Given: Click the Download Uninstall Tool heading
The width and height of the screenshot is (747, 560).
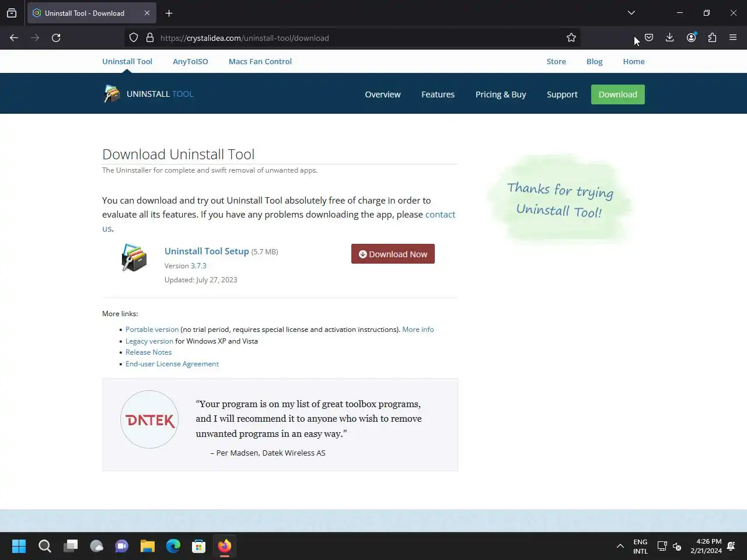Looking at the screenshot, I should [x=179, y=154].
